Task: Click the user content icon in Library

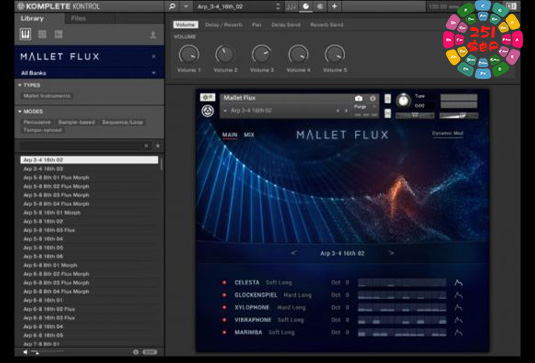Action: 153,35
